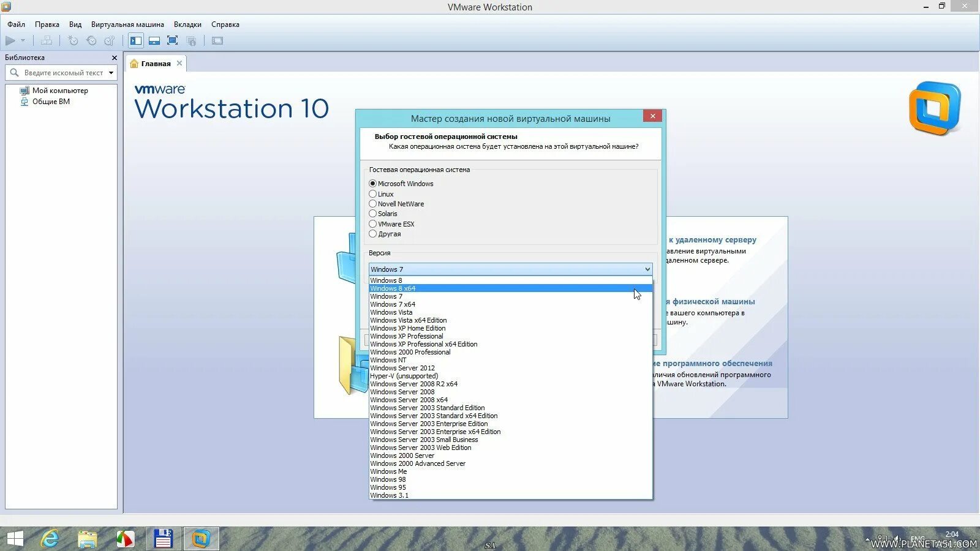Choose Windows Server 2003 Small Business option
980x551 pixels.
[x=510, y=440]
